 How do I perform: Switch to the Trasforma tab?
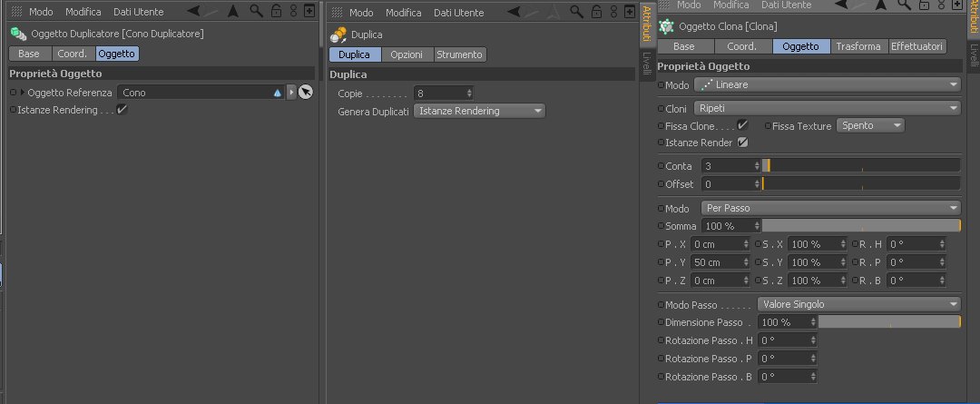click(x=858, y=46)
